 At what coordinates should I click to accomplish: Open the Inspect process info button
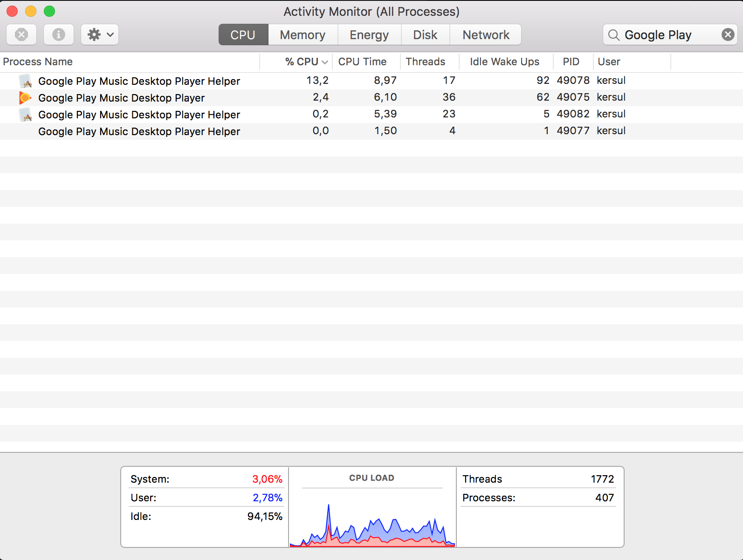59,34
